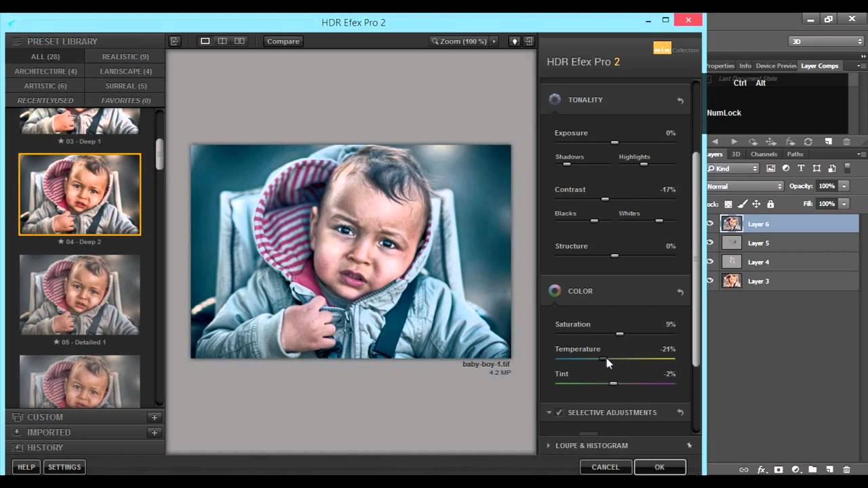Reset Selective Adjustments section arrow
Image resolution: width=868 pixels, height=488 pixels.
point(680,412)
